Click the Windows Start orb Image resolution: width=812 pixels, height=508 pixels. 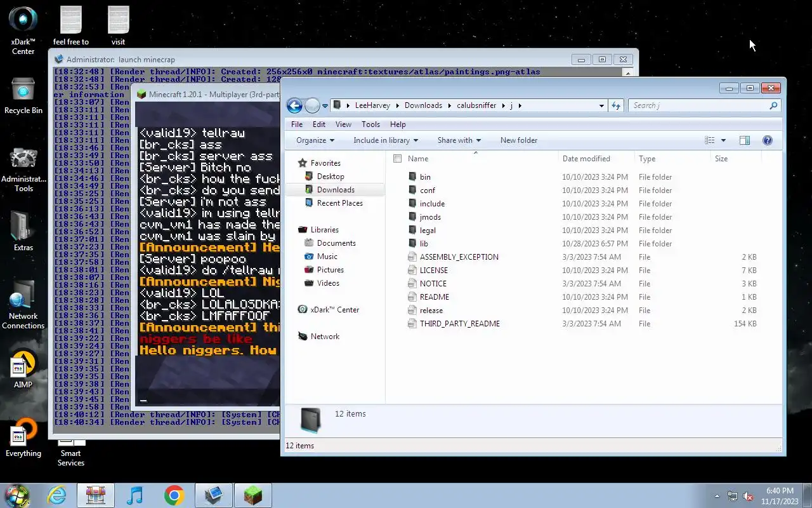(17, 495)
